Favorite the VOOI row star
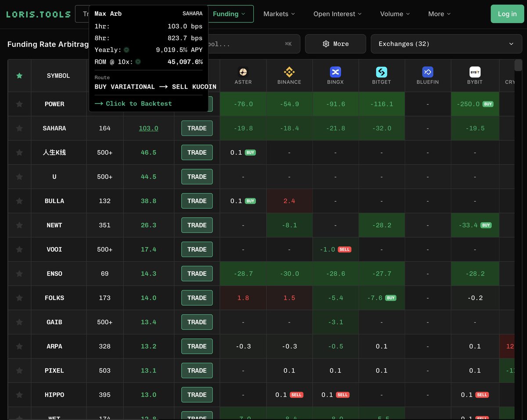The height and width of the screenshot is (420, 527). click(19, 249)
